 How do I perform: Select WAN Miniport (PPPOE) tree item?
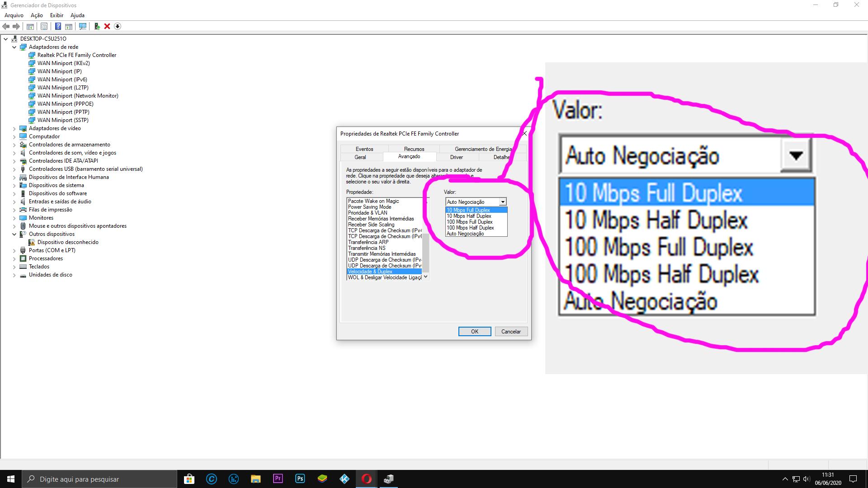pos(66,104)
